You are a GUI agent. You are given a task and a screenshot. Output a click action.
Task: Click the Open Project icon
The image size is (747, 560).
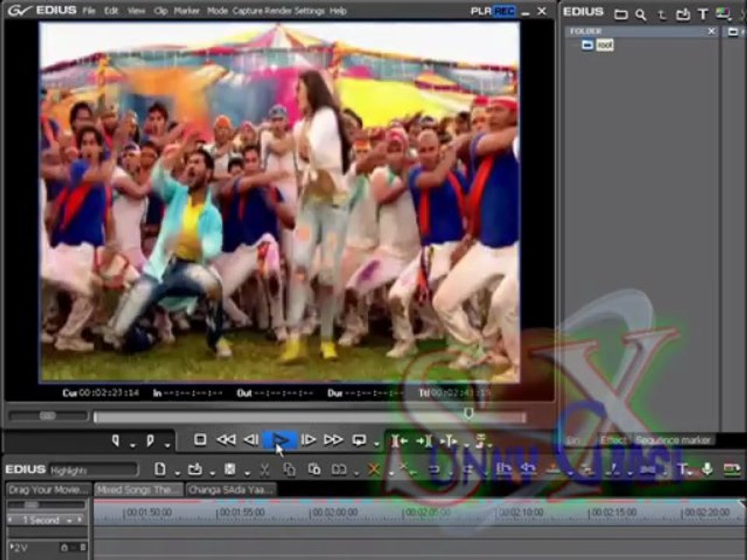pyautogui.click(x=195, y=470)
